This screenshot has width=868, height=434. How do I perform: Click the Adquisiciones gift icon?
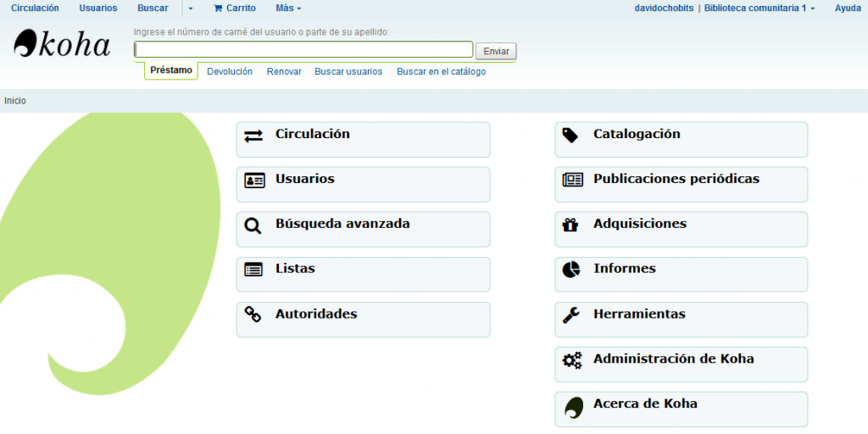point(570,225)
